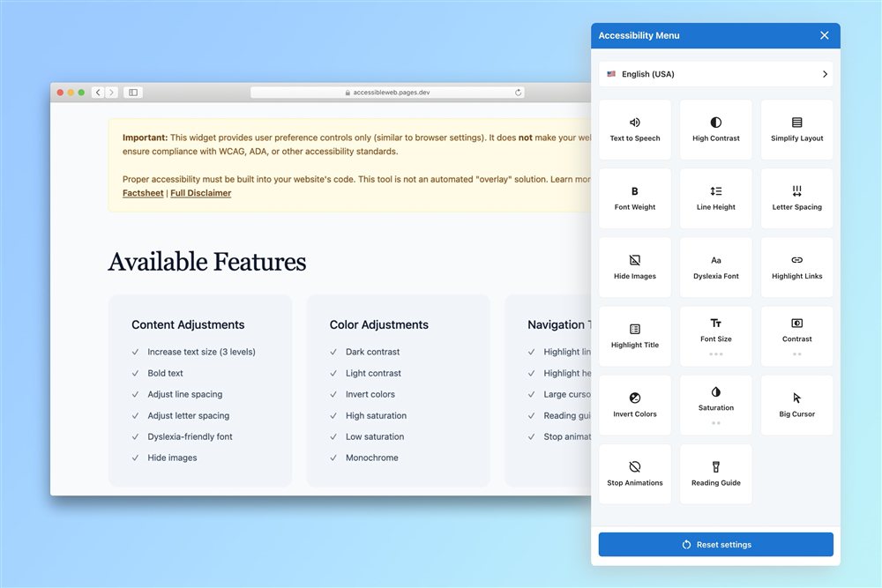Cycle the Font Size level
The image size is (882, 588).
click(x=715, y=336)
